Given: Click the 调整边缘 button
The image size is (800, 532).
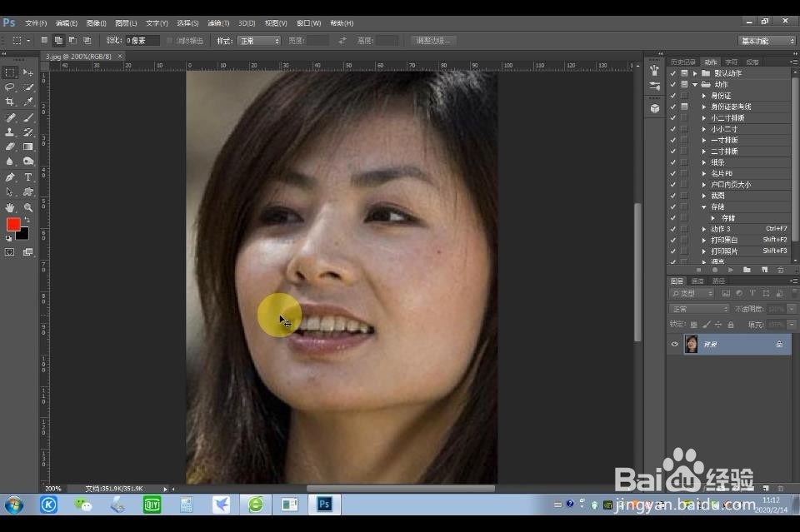Looking at the screenshot, I should click(x=433, y=41).
